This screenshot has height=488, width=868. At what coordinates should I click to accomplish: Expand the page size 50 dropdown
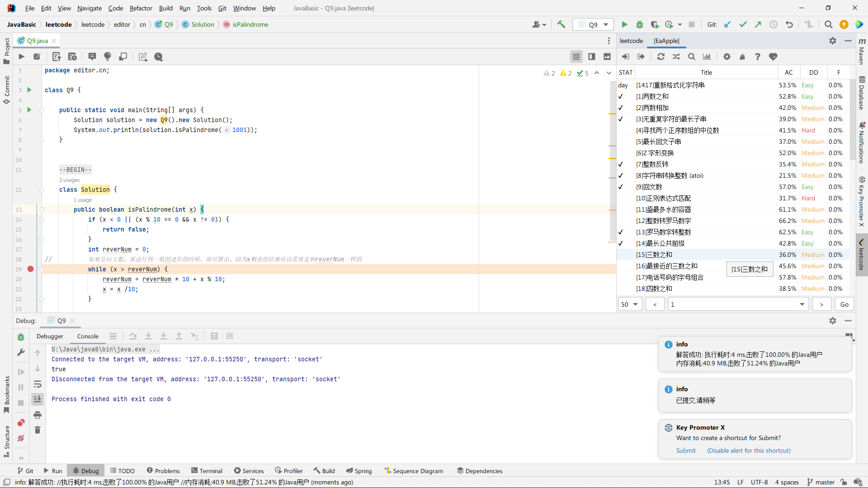point(630,304)
